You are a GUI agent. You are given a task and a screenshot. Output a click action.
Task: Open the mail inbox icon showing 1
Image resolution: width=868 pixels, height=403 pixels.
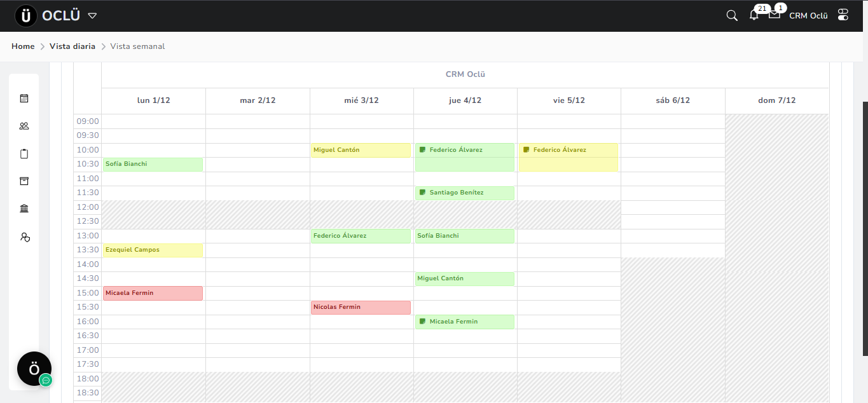(x=774, y=14)
